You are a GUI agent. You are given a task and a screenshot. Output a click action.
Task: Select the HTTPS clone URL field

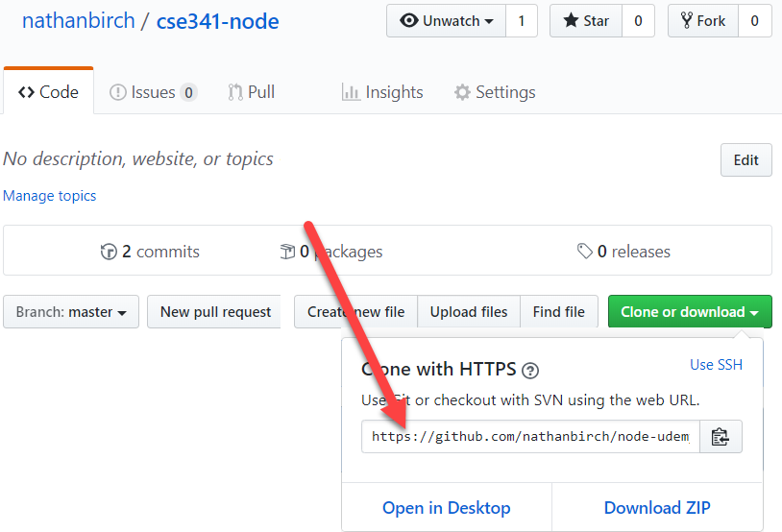tap(530, 437)
